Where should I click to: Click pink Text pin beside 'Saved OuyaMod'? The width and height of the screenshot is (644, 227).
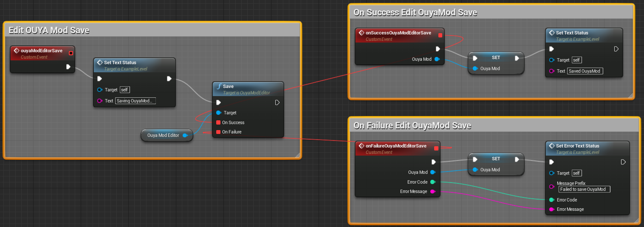[x=552, y=71]
